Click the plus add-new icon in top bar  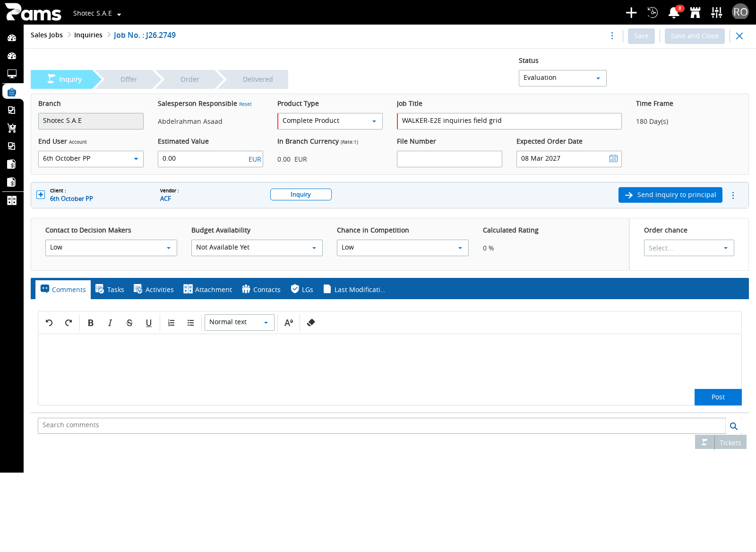(631, 13)
